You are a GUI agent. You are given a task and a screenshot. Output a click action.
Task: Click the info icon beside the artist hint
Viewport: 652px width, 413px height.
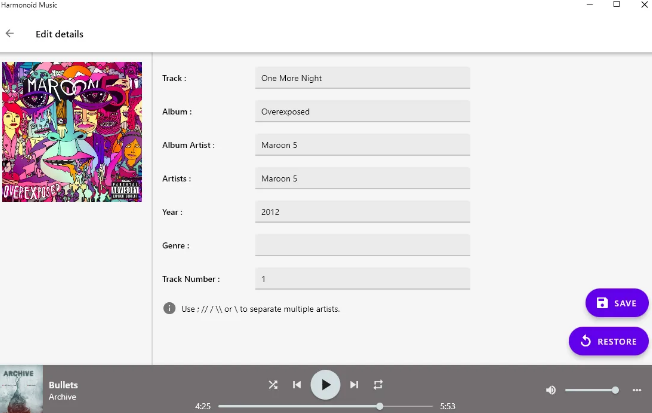169,308
